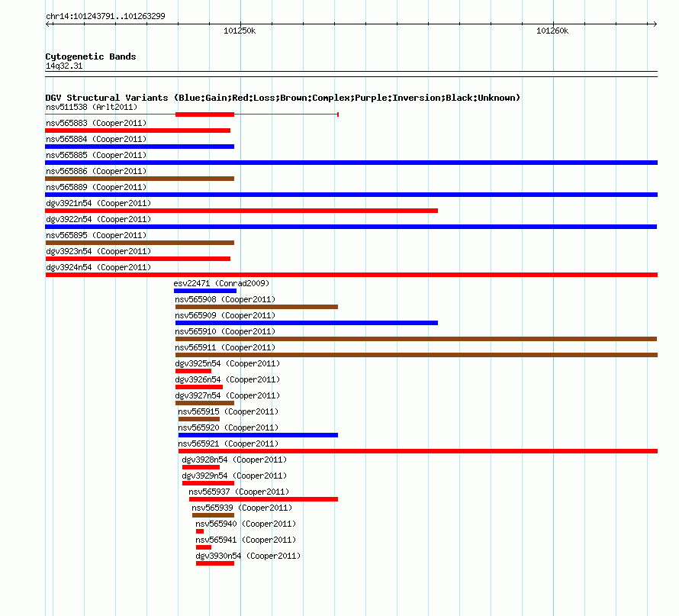Viewport: 679px width, 616px height.
Task: Open nsv565940 (Cooper2011) label
Action: point(246,524)
